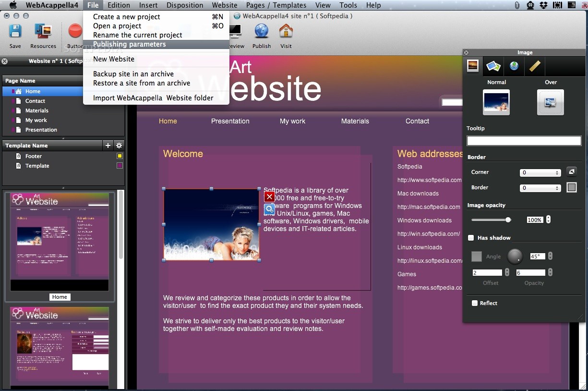The width and height of the screenshot is (588, 391).
Task: Switch to the Over image state
Action: click(x=550, y=102)
